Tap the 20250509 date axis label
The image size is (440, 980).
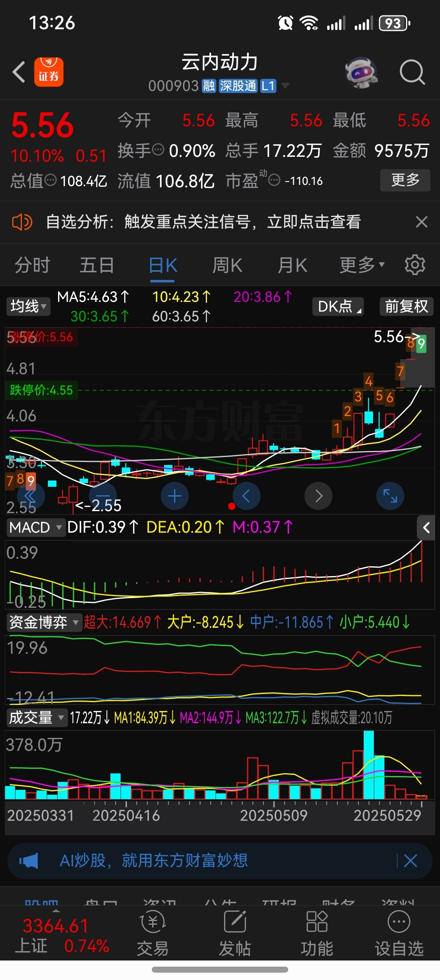click(x=274, y=815)
